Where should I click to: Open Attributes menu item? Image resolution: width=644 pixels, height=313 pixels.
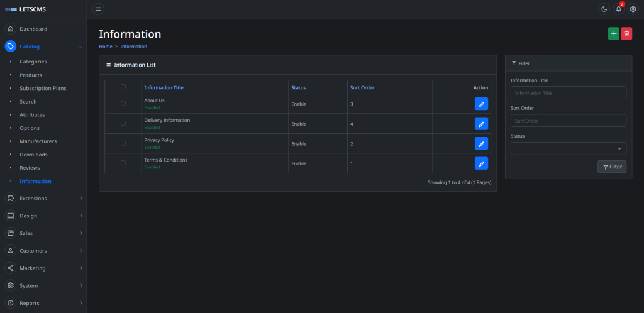coord(33,115)
